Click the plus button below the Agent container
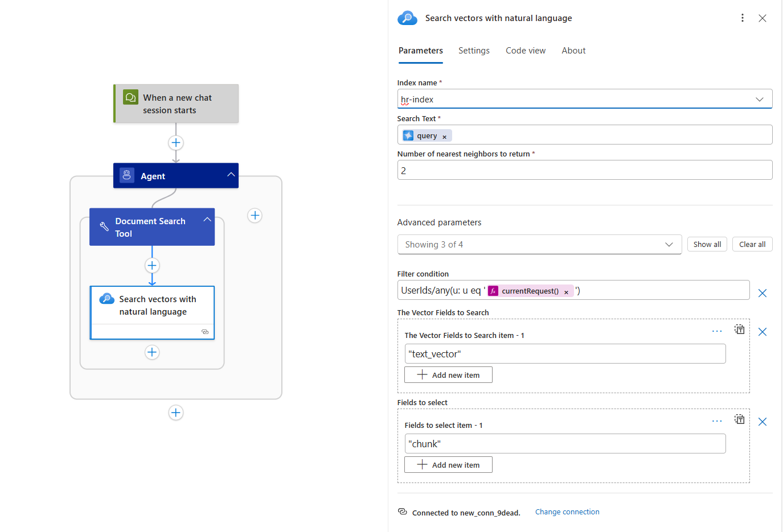The width and height of the screenshot is (783, 532). point(176,413)
